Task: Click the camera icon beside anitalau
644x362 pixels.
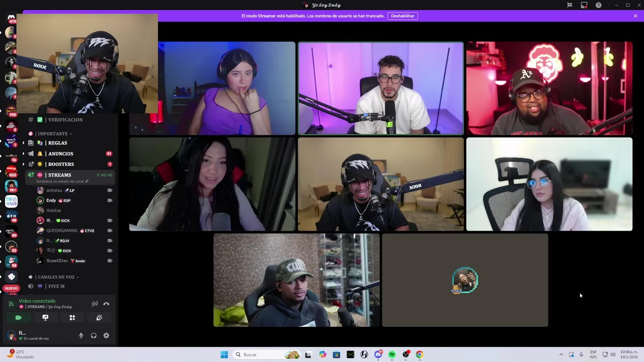Action: tap(110, 191)
